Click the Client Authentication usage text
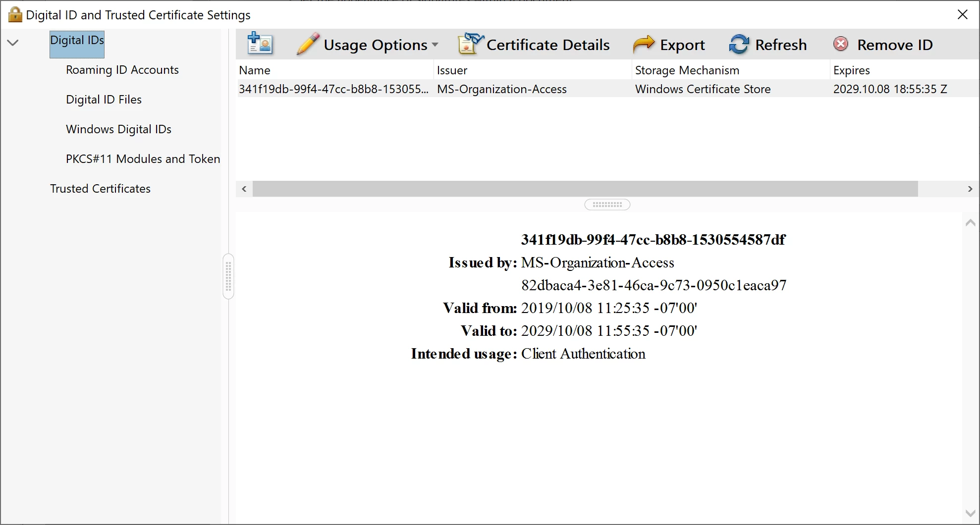 pos(583,354)
